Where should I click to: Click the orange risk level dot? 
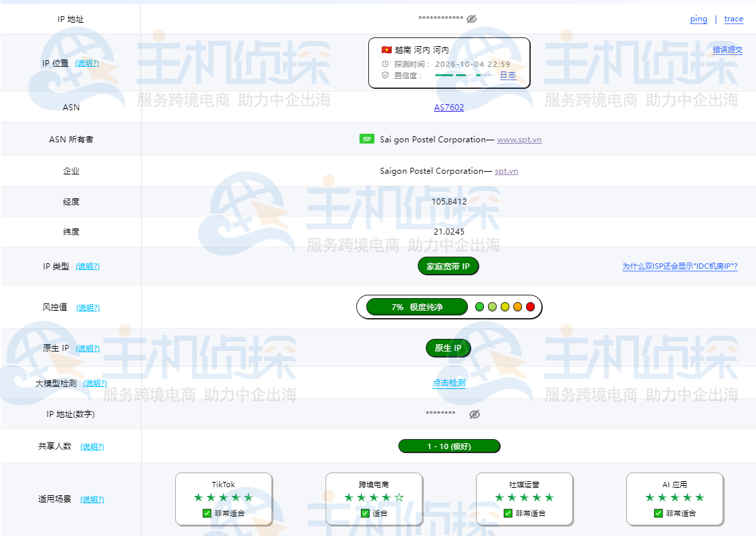pyautogui.click(x=518, y=307)
